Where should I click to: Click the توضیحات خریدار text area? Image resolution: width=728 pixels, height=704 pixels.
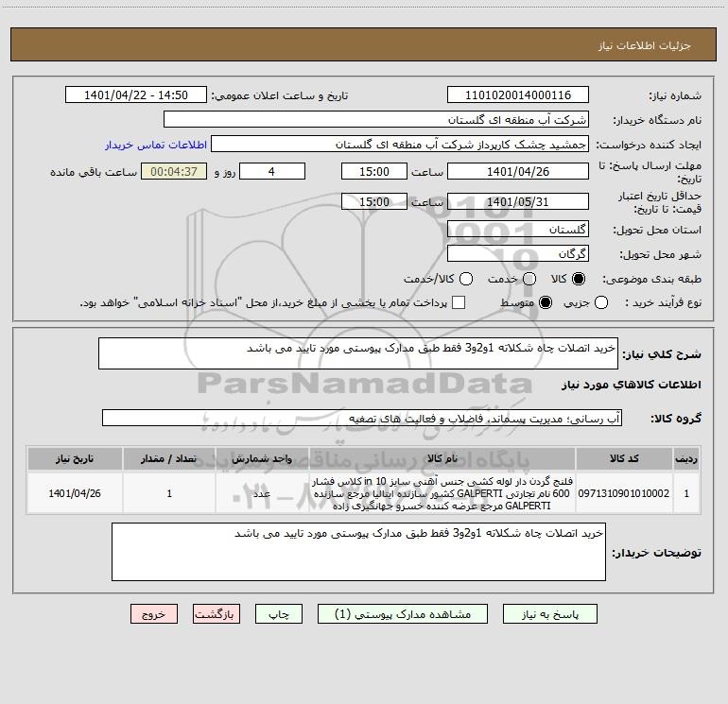click(358, 552)
